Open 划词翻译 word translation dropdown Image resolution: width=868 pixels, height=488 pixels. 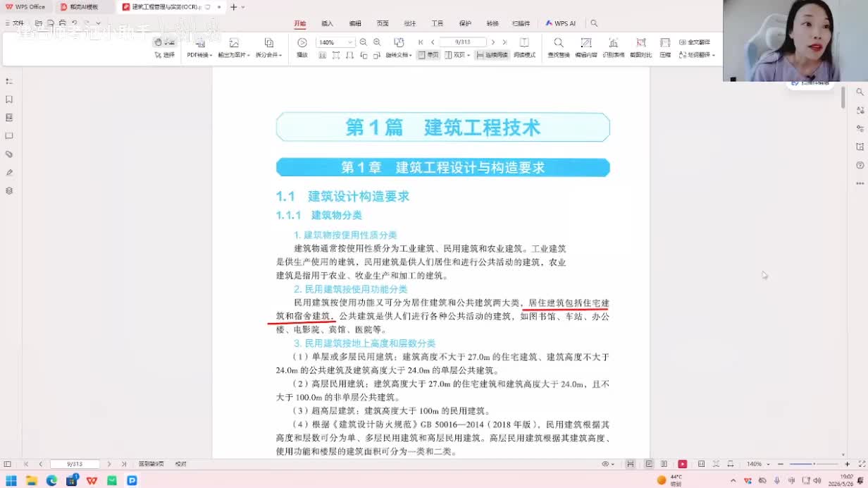coord(697,55)
